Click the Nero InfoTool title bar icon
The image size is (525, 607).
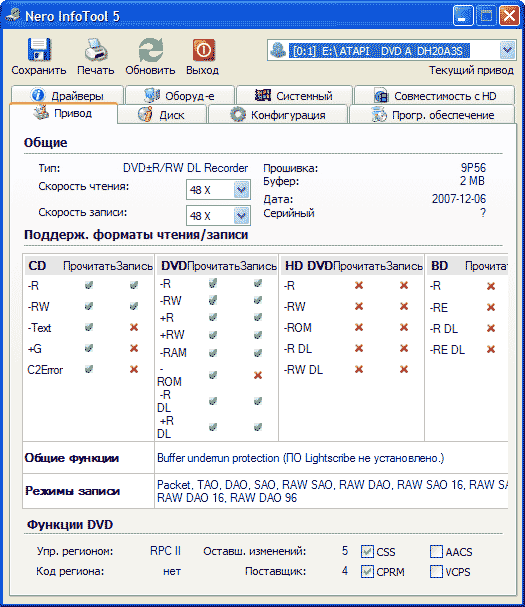[13, 15]
